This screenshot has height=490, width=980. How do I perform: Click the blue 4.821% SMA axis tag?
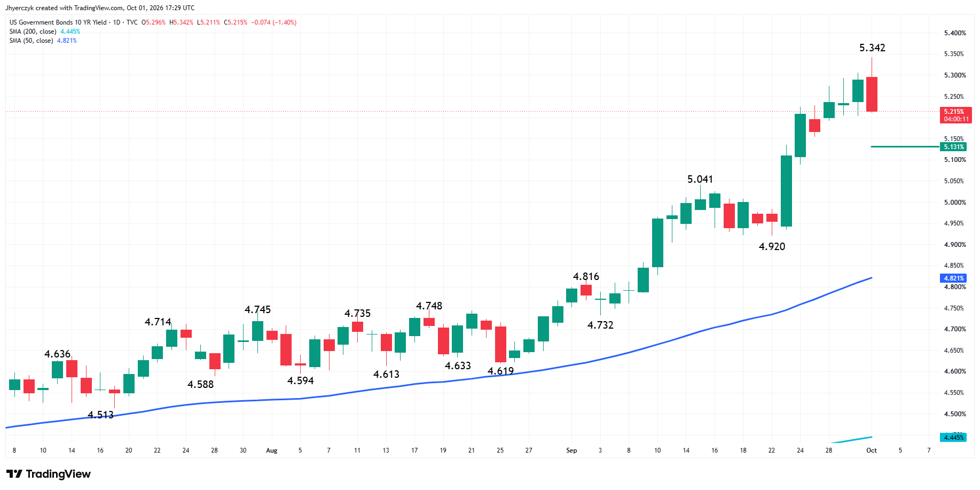pos(953,278)
